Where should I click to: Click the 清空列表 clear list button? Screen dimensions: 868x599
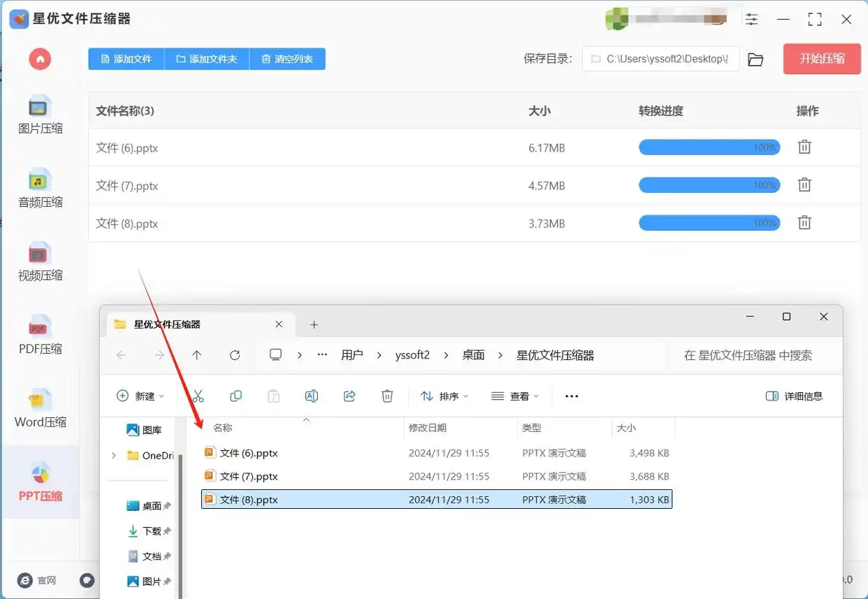(287, 59)
